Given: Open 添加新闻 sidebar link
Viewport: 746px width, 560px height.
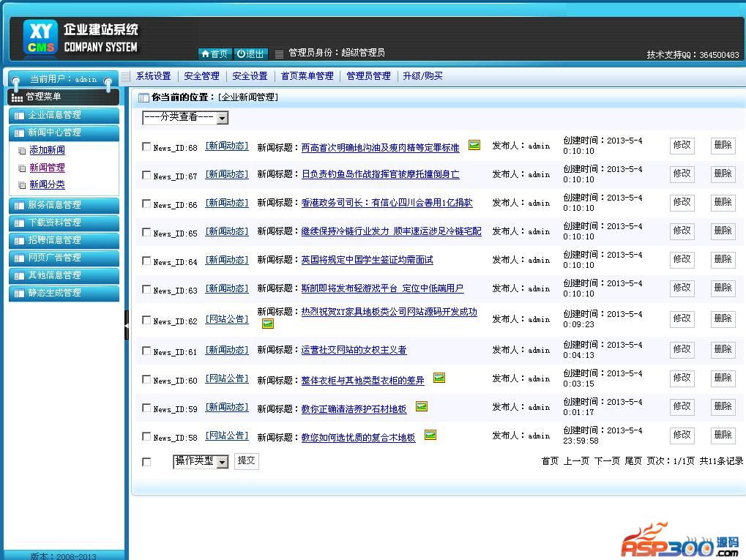Looking at the screenshot, I should [47, 150].
